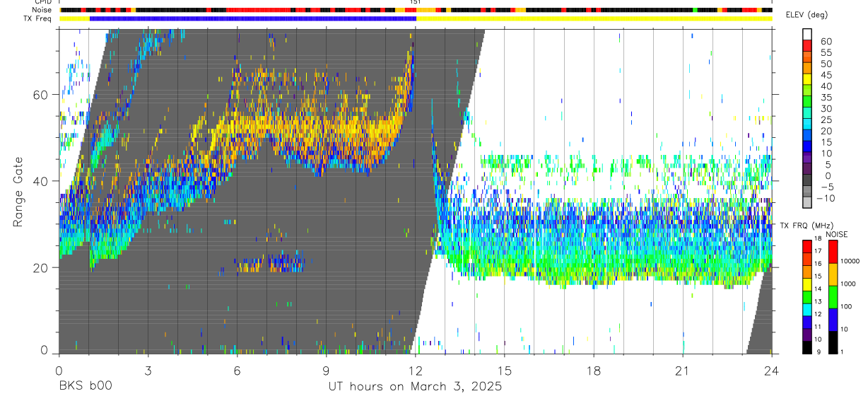Click y-axis Range Gate tick label 40
This screenshot has height=401, width=868.
40,181
